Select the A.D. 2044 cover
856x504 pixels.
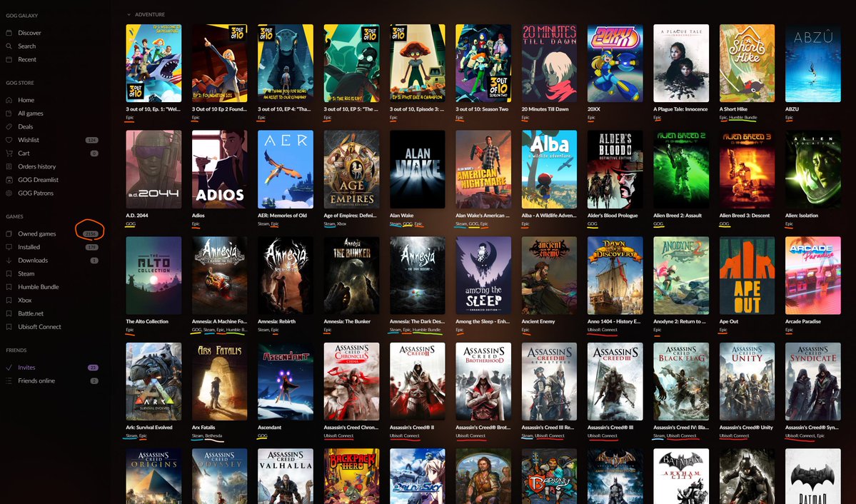pos(153,169)
